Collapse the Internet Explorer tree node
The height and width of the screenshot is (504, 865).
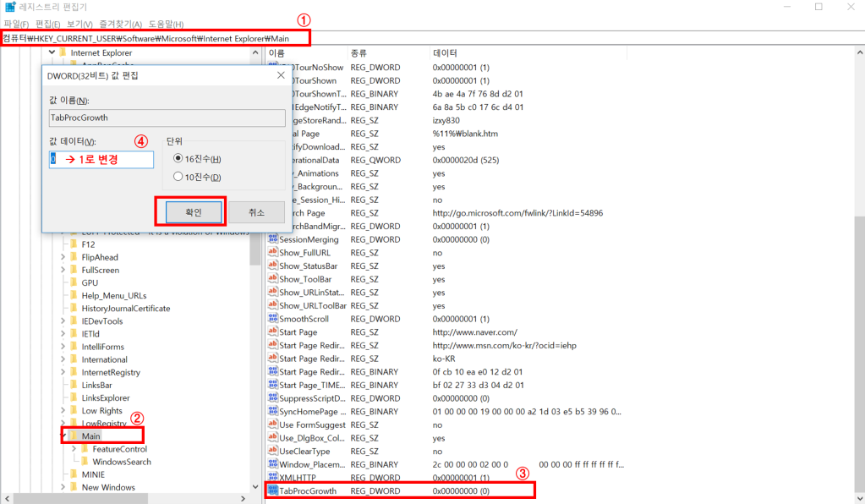(52, 52)
